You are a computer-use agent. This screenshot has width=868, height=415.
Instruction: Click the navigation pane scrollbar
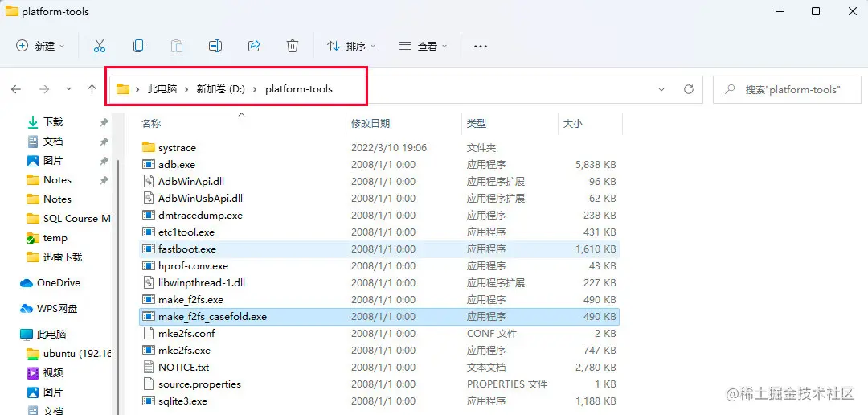pos(118,286)
